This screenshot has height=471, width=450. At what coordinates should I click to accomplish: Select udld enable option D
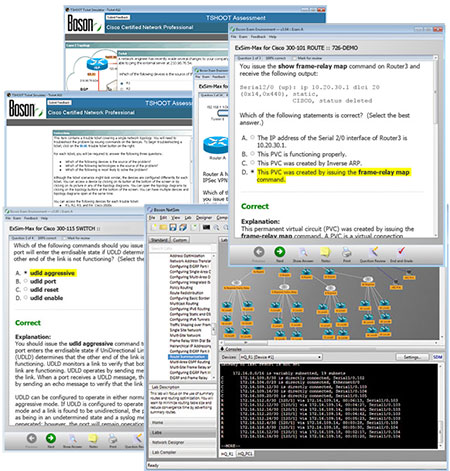pos(26,298)
